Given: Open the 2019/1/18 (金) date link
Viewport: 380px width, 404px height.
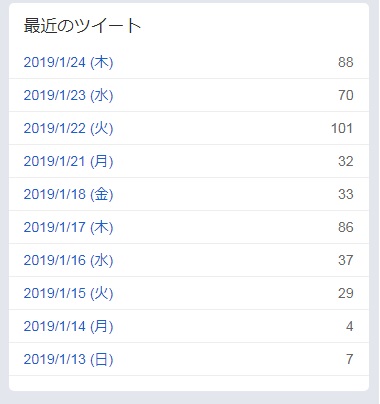Looking at the screenshot, I should click(x=68, y=194).
